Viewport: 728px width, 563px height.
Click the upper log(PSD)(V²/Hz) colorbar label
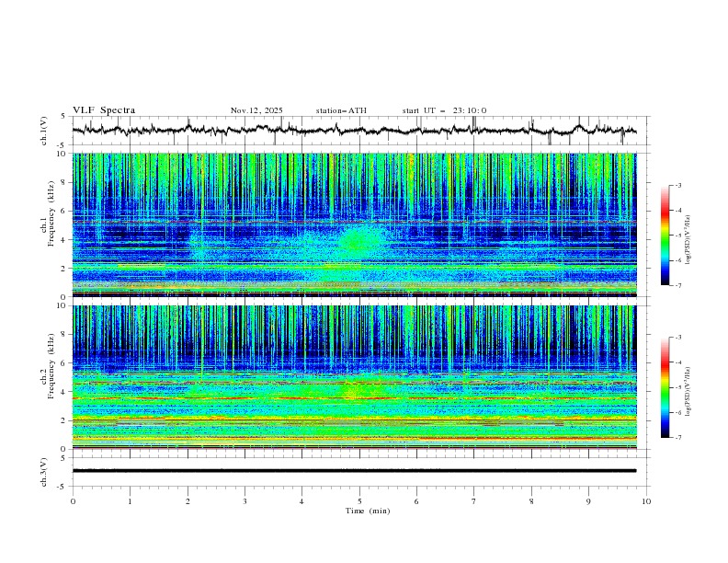tap(688, 240)
